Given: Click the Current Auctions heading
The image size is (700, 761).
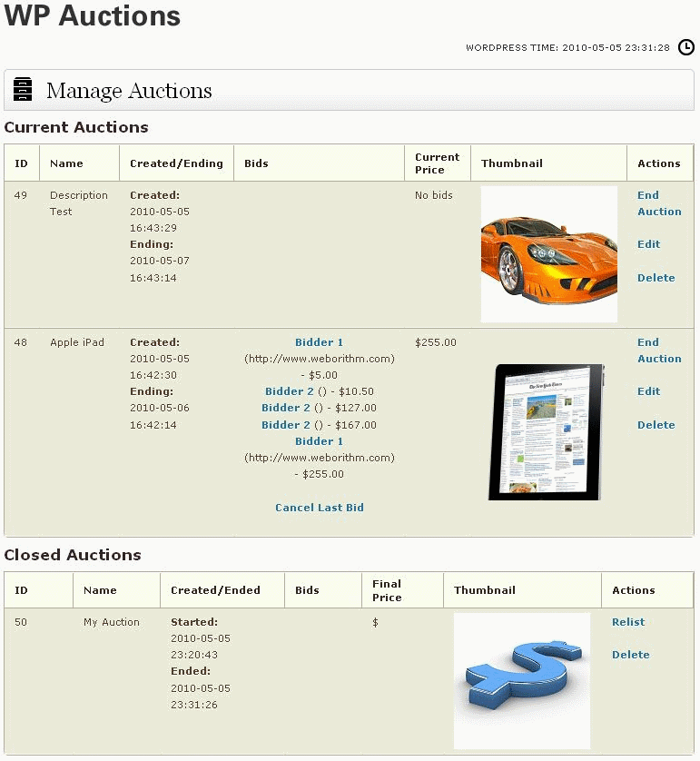Looking at the screenshot, I should pyautogui.click(x=76, y=127).
